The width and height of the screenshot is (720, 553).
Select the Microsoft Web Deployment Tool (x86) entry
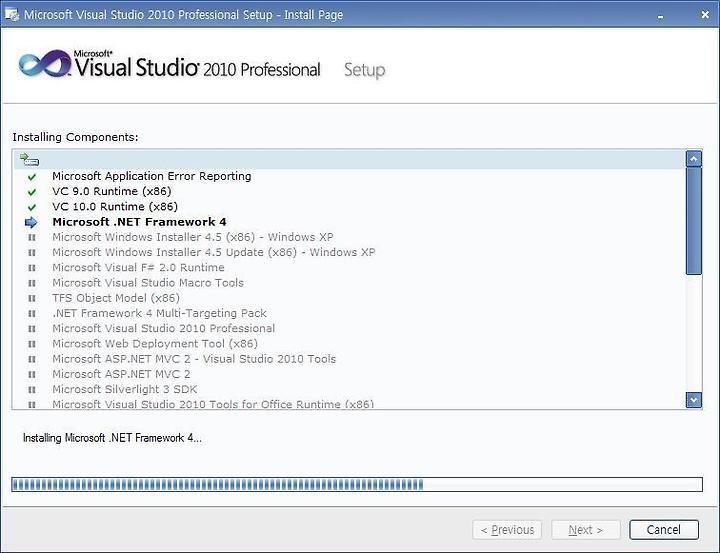pyautogui.click(x=155, y=344)
